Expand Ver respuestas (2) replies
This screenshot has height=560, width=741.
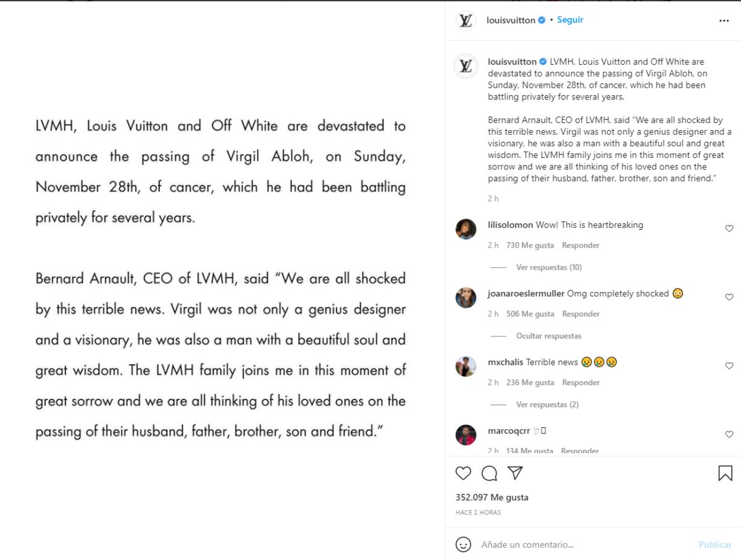[547, 404]
